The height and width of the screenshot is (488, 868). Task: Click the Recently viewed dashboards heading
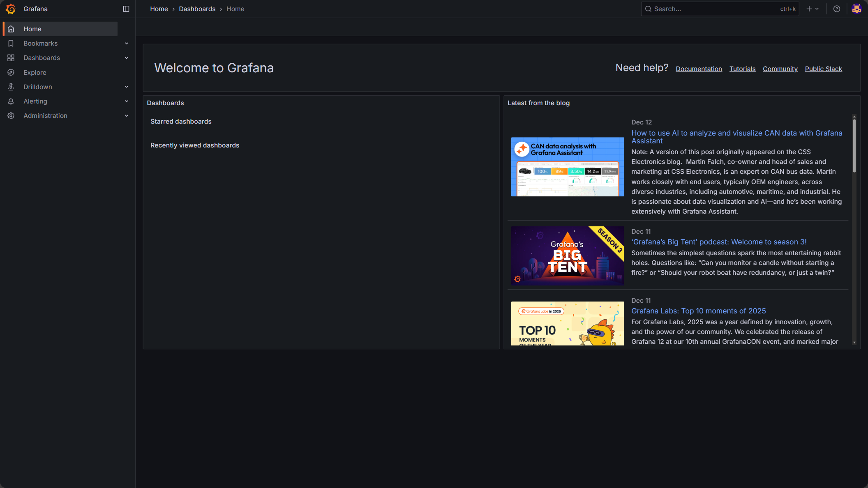click(x=194, y=145)
